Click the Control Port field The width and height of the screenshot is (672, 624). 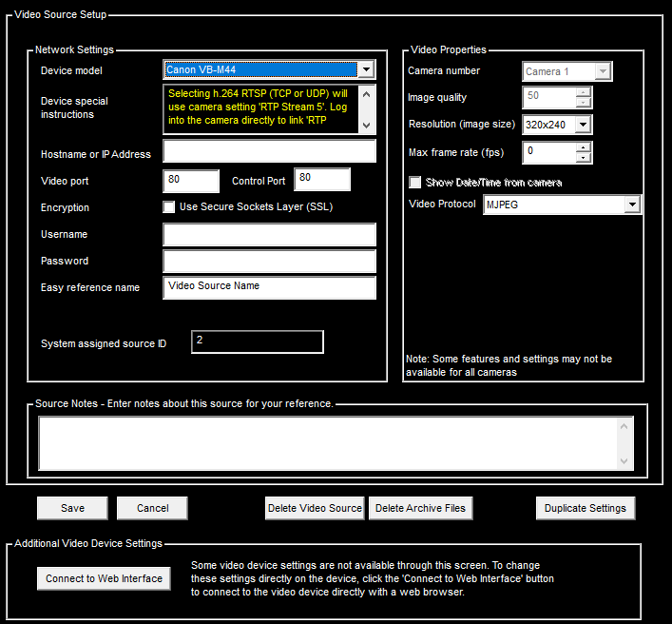click(x=322, y=179)
